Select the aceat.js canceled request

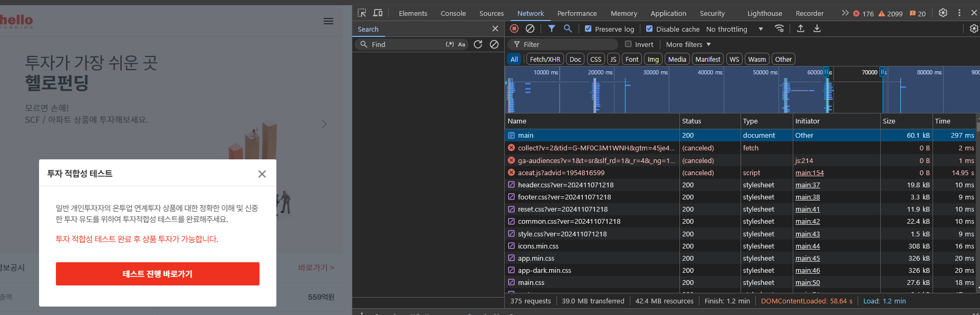740,173
